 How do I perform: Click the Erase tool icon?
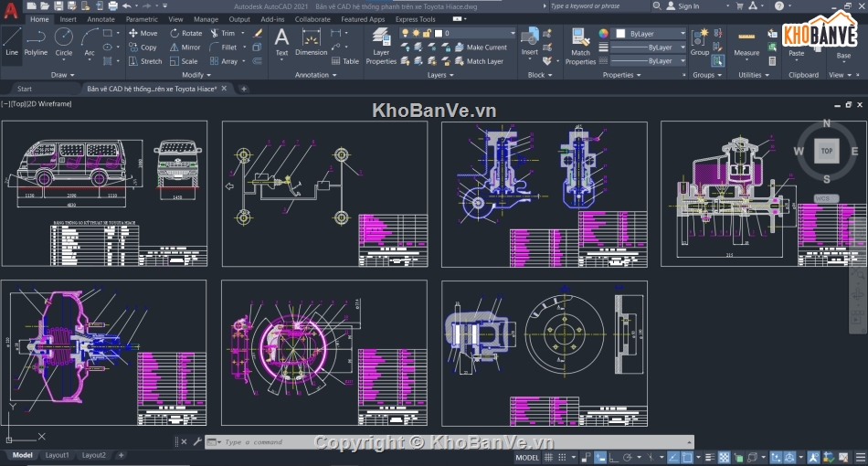click(x=258, y=33)
